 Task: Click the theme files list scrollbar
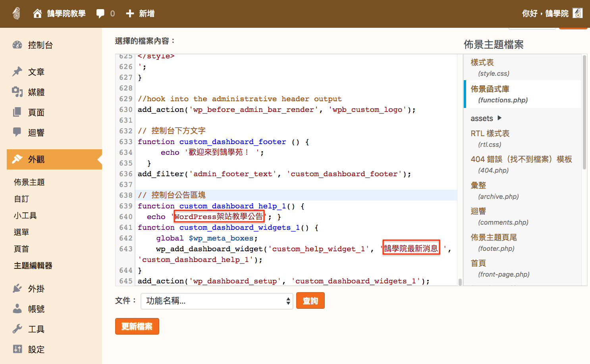click(584, 112)
